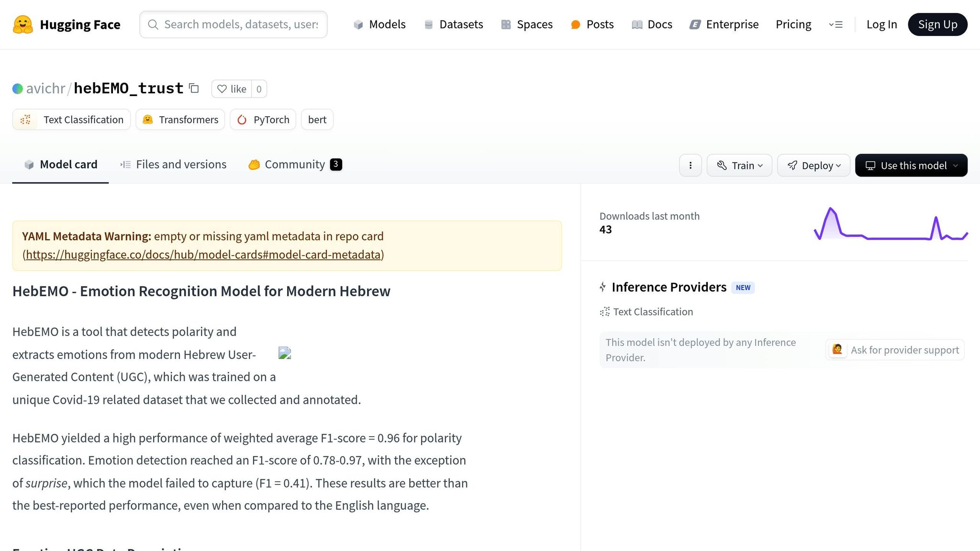Go to Models in the navbar
Viewport: 980px width, 551px height.
click(379, 24)
